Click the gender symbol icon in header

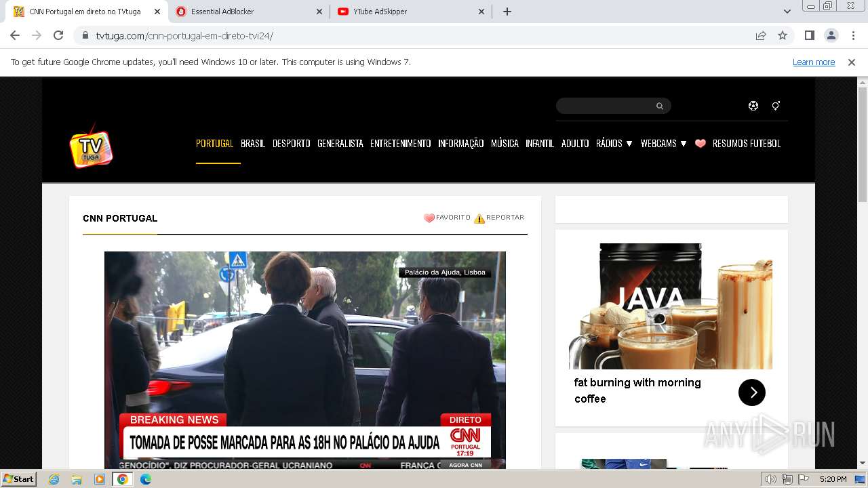776,106
